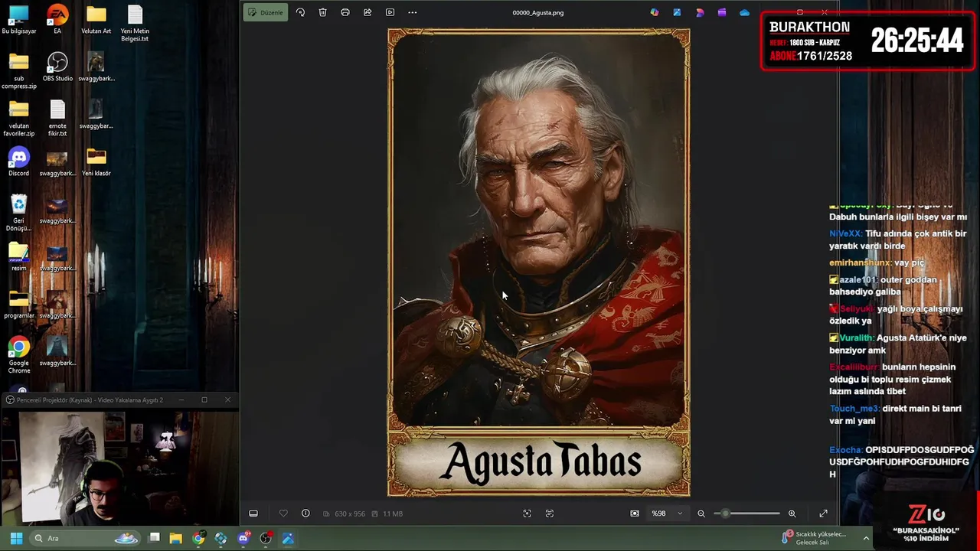Click the Düzenle edit button in Photos
This screenshot has height=551, width=980.
(266, 12)
